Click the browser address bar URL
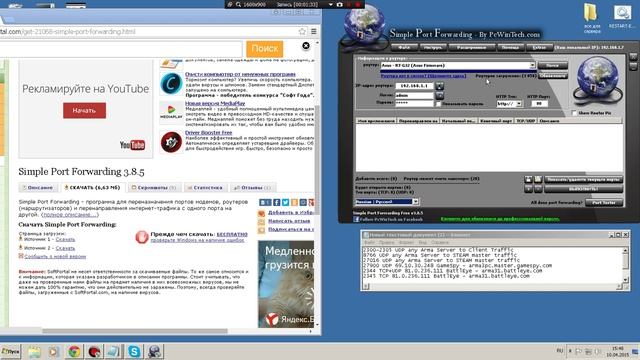 point(67,31)
